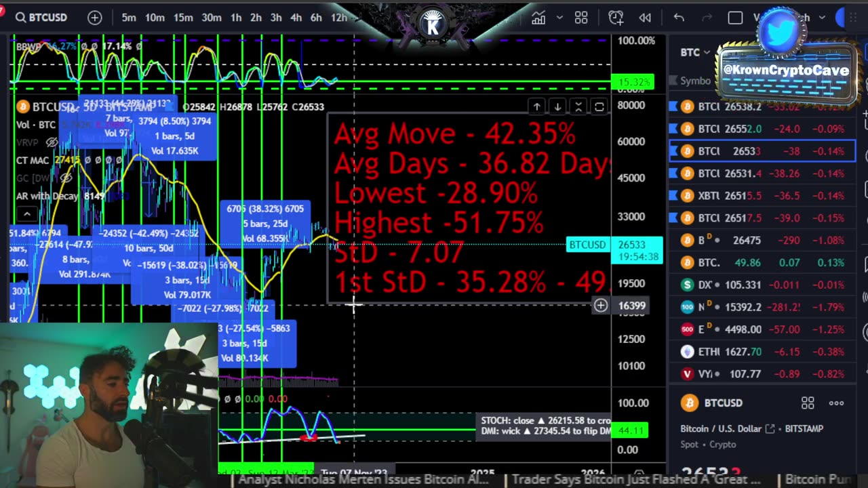Select the VY row priced 107.77
The width and height of the screenshot is (868, 488).
pyautogui.click(x=762, y=374)
